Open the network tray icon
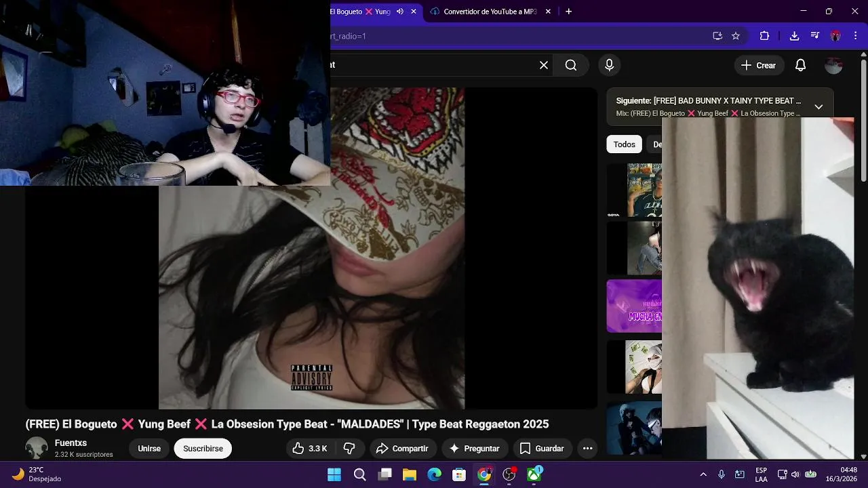 (782, 474)
